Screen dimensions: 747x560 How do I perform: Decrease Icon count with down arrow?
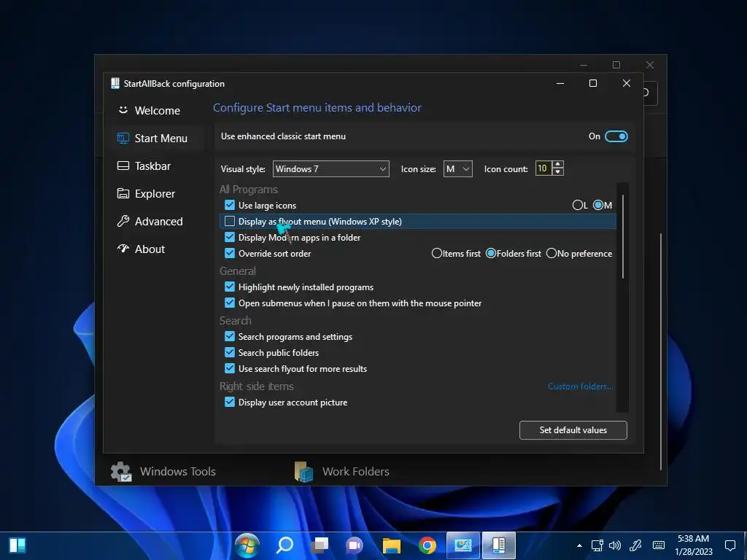(x=558, y=172)
